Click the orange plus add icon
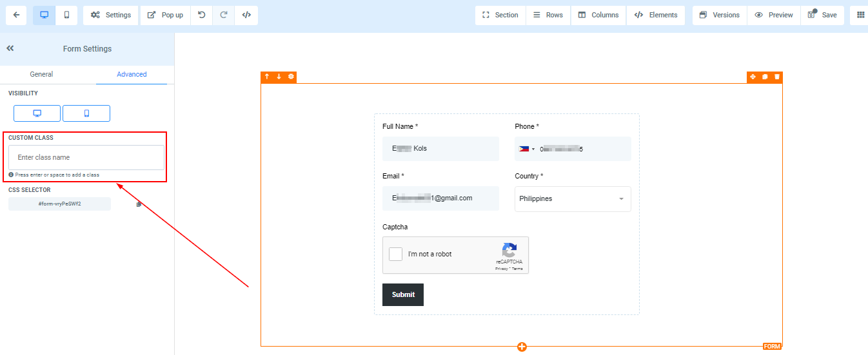 click(x=522, y=347)
